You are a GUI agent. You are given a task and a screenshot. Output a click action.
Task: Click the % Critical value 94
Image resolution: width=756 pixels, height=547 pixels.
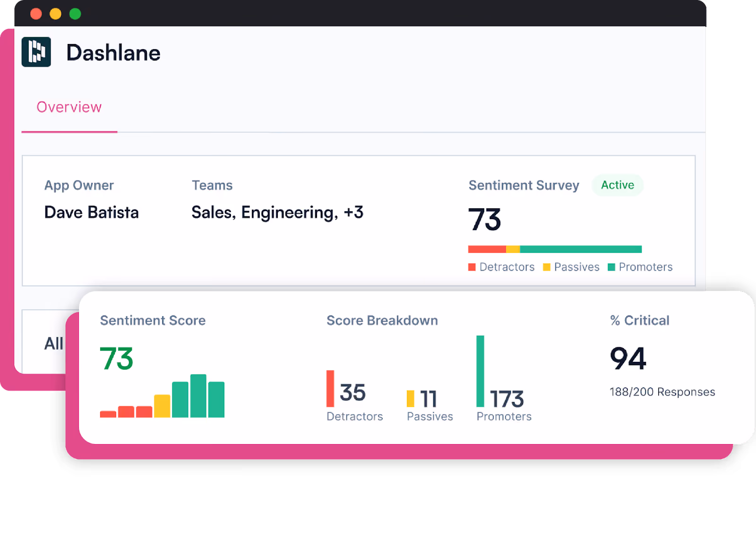pyautogui.click(x=628, y=359)
